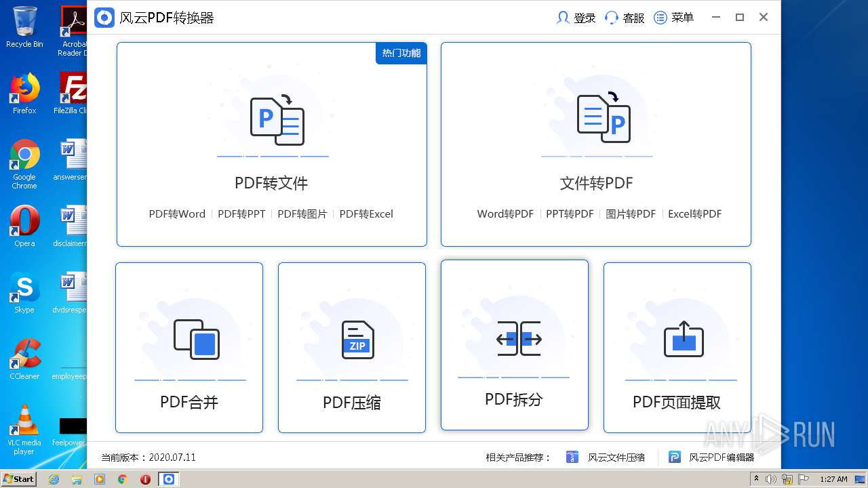Click the 文件转PDF title
This screenshot has width=868, height=488.
pyautogui.click(x=596, y=183)
